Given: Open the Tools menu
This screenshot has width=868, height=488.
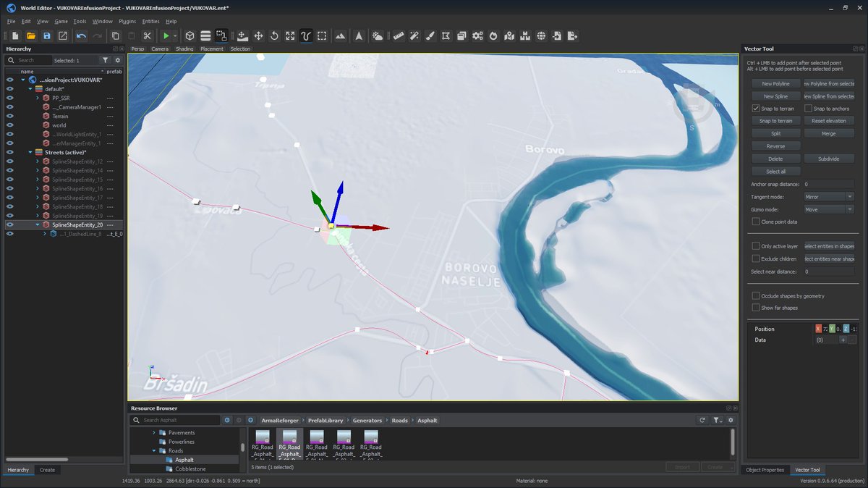Looking at the screenshot, I should click(x=80, y=21).
